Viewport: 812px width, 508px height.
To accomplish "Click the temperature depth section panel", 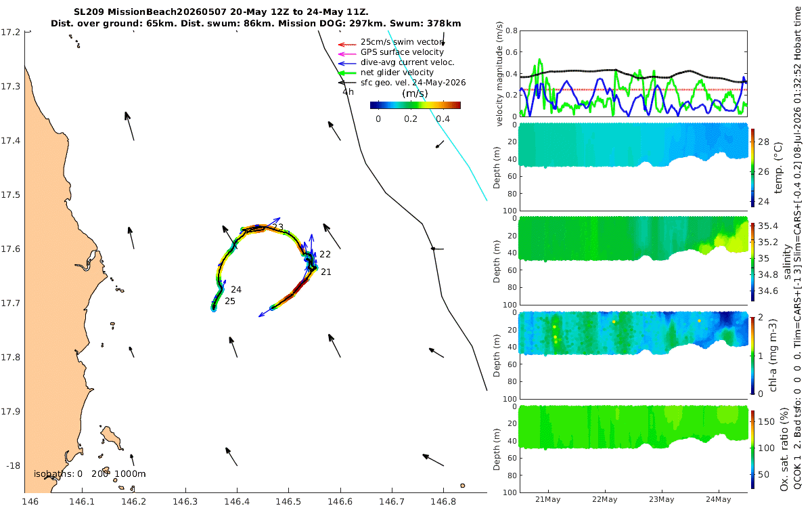I will tap(633, 168).
